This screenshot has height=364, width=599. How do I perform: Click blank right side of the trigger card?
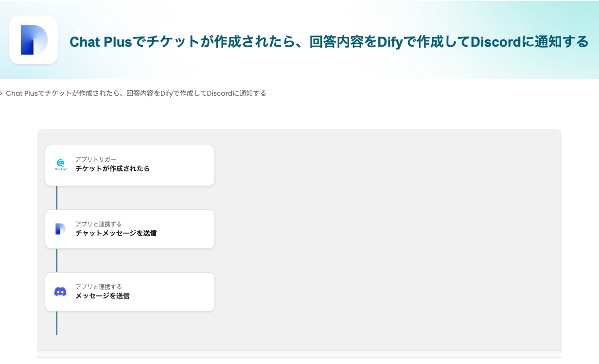click(190, 165)
